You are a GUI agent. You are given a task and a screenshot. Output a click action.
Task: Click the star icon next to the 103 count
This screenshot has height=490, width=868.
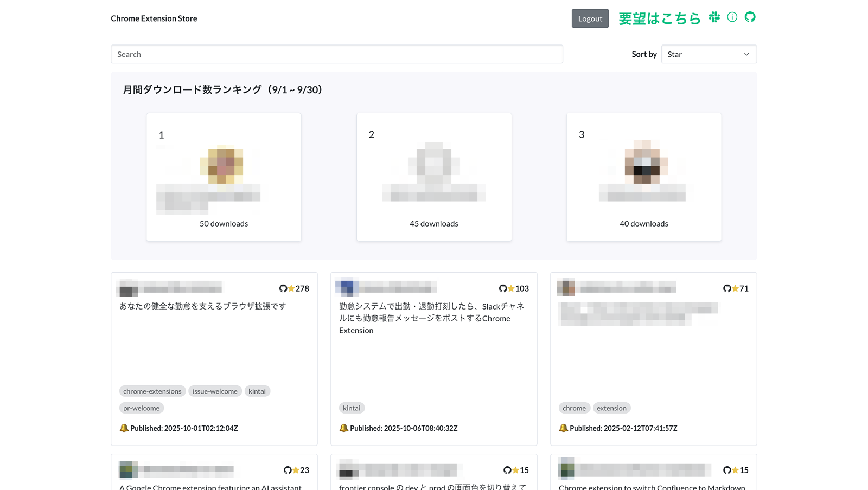[510, 288]
